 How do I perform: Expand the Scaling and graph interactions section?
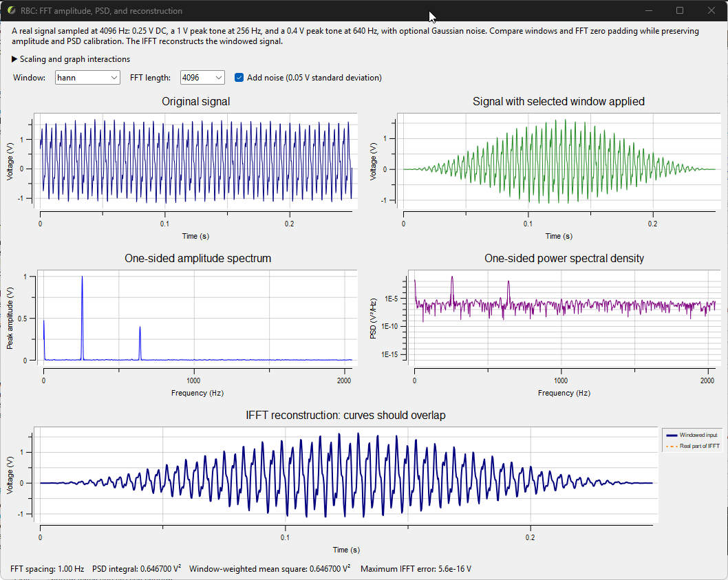pyautogui.click(x=71, y=59)
